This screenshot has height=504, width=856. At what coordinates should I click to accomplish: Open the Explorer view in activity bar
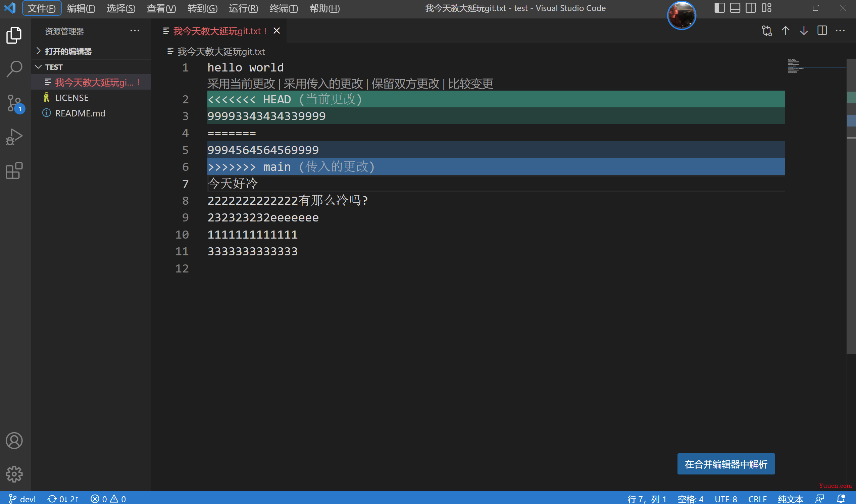[x=14, y=35]
